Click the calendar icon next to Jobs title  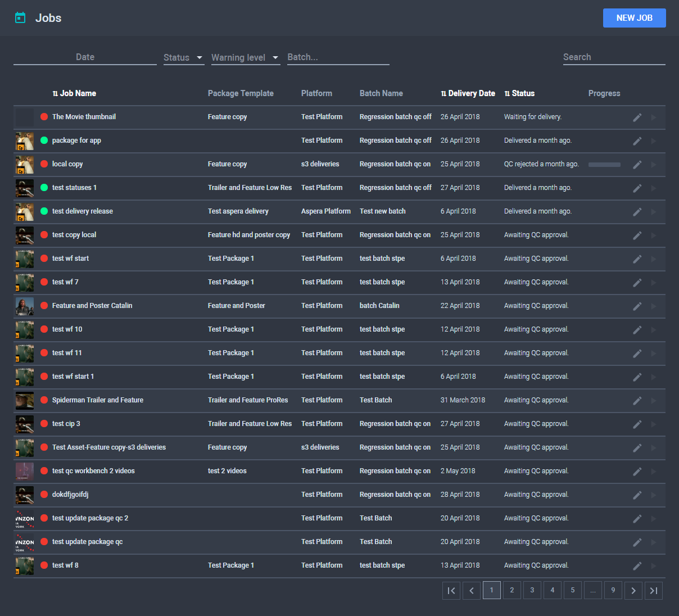[20, 17]
